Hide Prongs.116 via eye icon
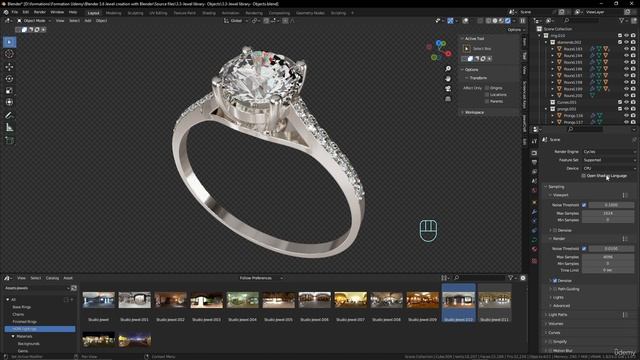640x360 pixels. point(627,116)
